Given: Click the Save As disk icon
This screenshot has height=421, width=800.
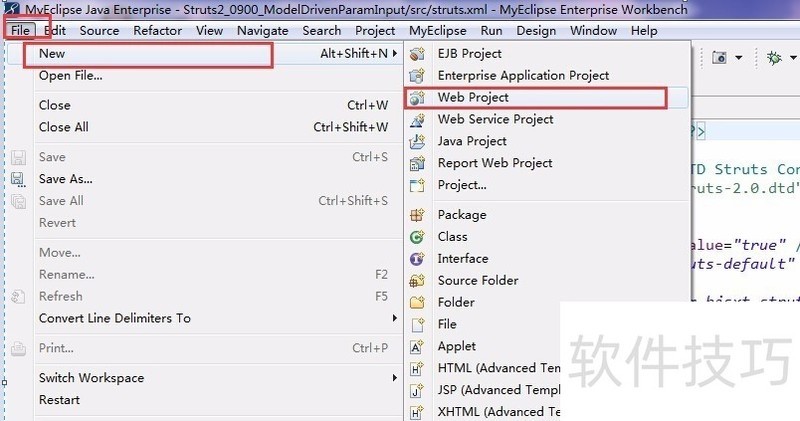Looking at the screenshot, I should pyautogui.click(x=17, y=179).
